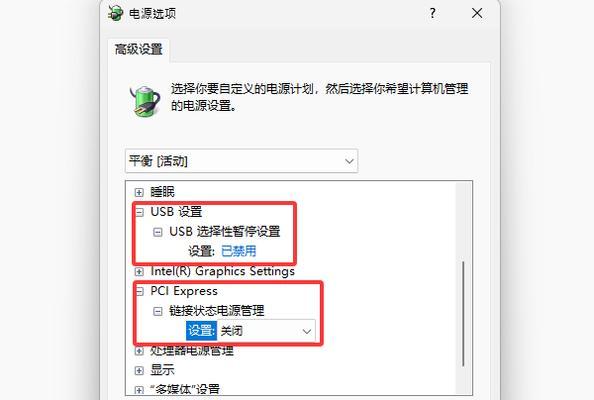Select the USB 选择性暂停设置 item text
This screenshot has width=594, height=400.
click(x=225, y=231)
